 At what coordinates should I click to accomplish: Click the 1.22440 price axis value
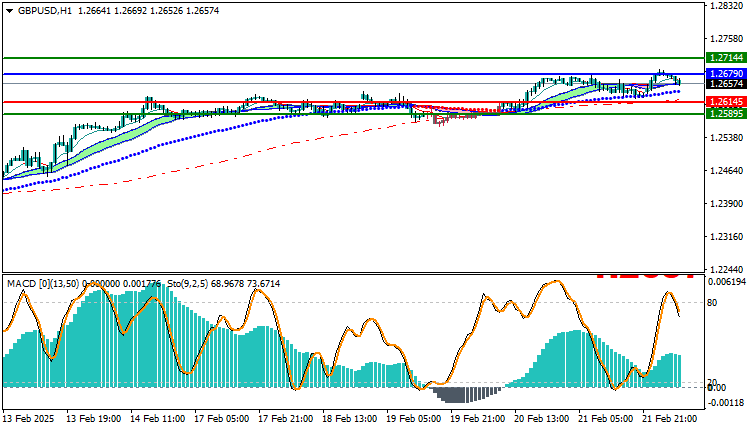727,269
